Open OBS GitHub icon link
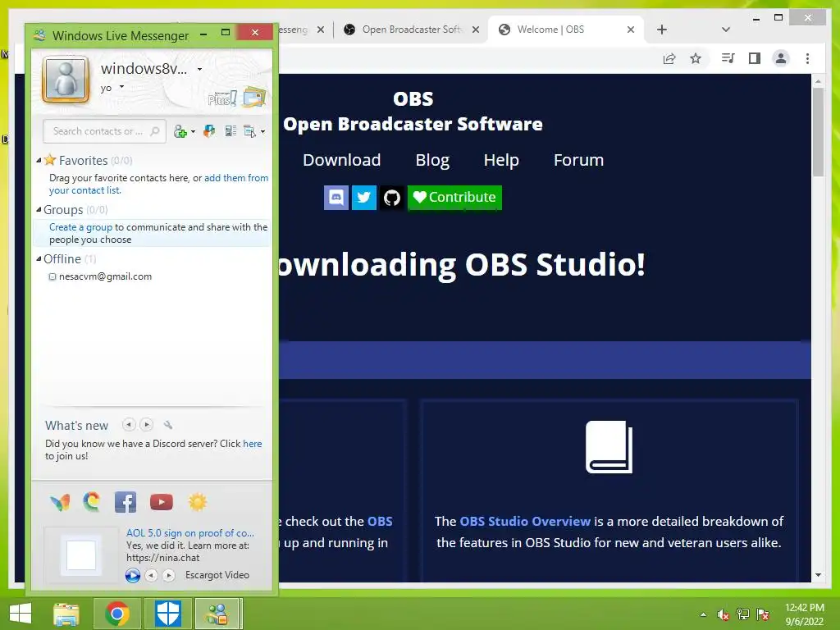840x630 pixels. 392,198
